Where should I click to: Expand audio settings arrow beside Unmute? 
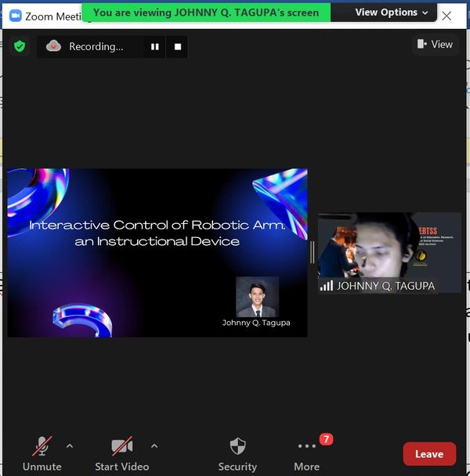point(70,446)
